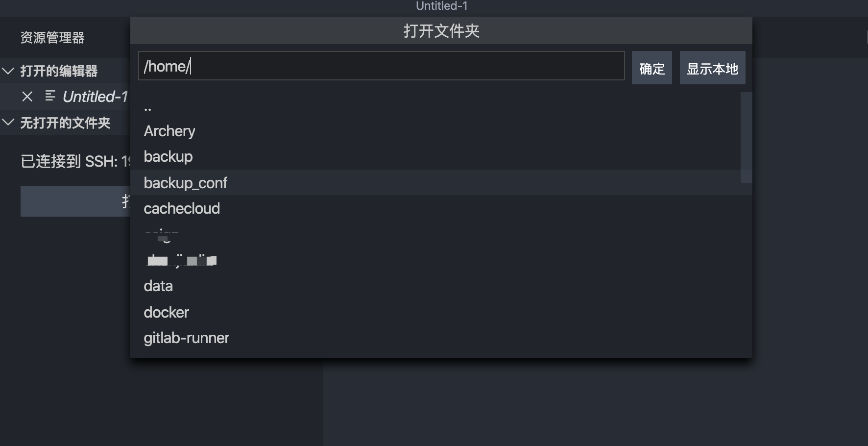The width and height of the screenshot is (868, 446).
Task: Click the folder list scrollbar thumb
Action: click(746, 138)
